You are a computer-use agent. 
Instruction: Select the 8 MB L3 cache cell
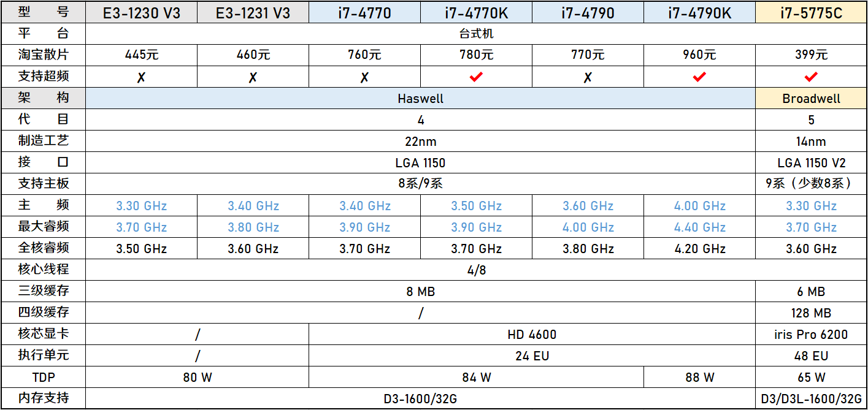coord(421,292)
